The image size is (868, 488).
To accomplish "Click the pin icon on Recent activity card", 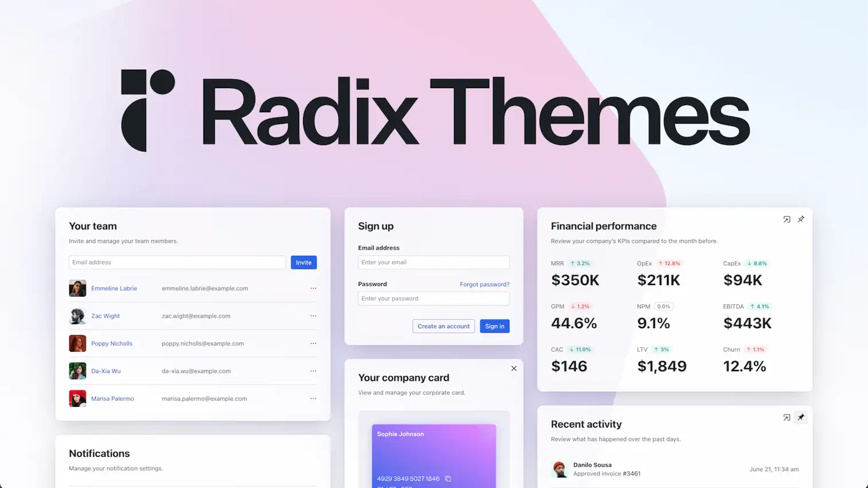I will (x=801, y=417).
